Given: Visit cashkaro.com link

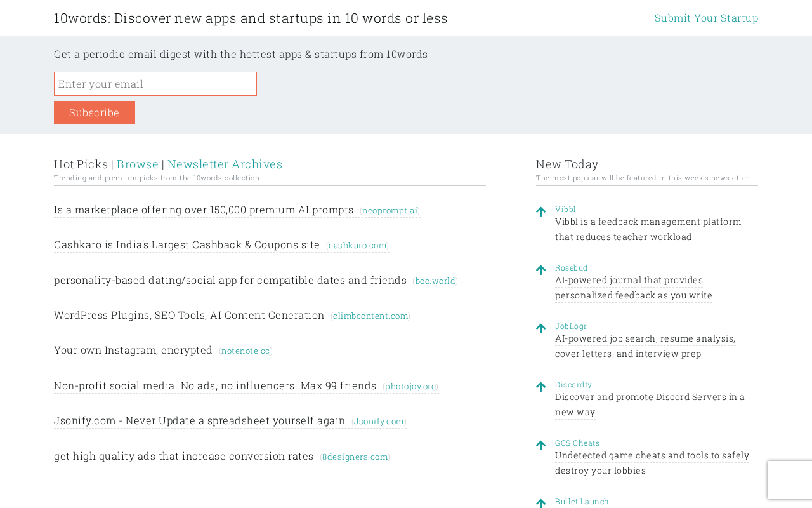Looking at the screenshot, I should coord(357,246).
